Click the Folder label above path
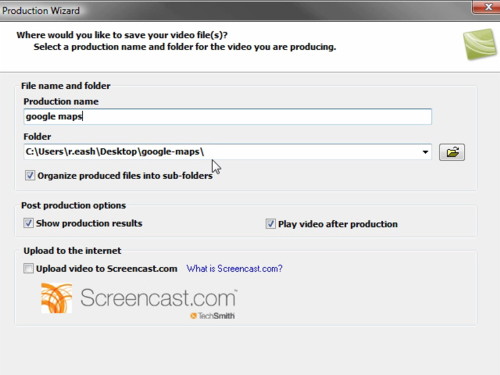Image resolution: width=500 pixels, height=375 pixels. click(37, 137)
